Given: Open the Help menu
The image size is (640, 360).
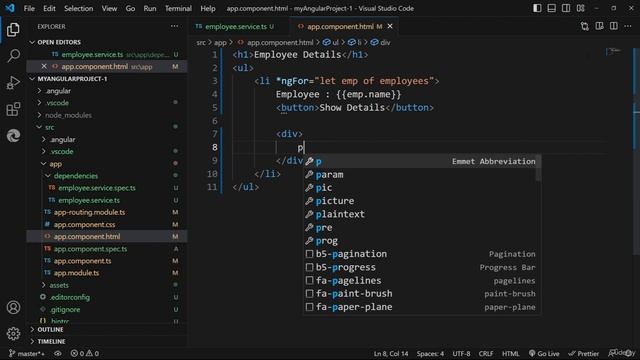Looking at the screenshot, I should tap(207, 8).
